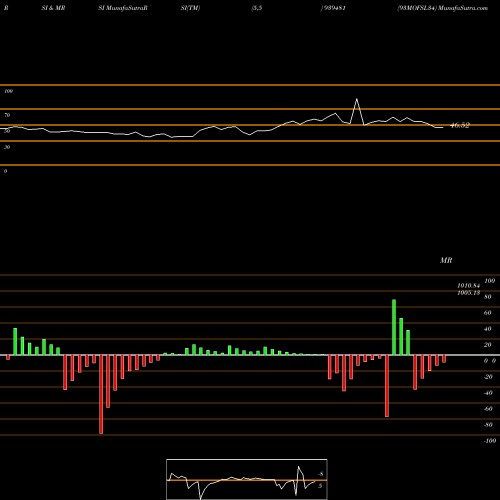
Task: Click the -8 label in the mini chart
Action: [x=321, y=474]
